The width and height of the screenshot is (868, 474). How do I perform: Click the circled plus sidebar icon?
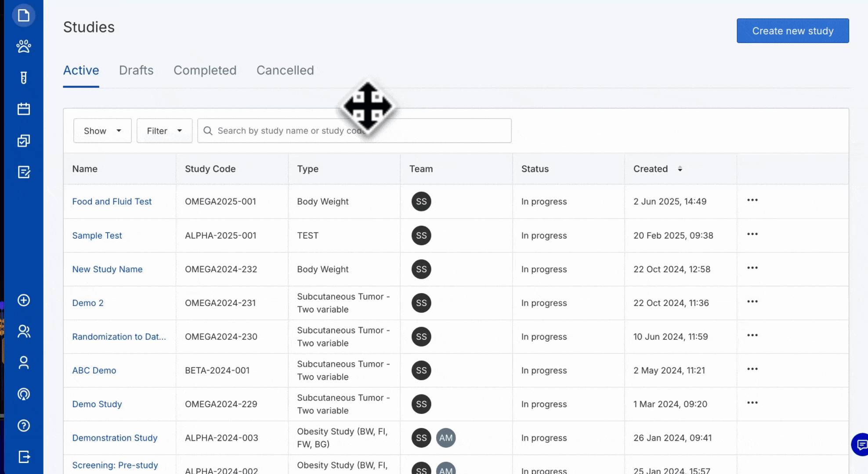point(24,300)
